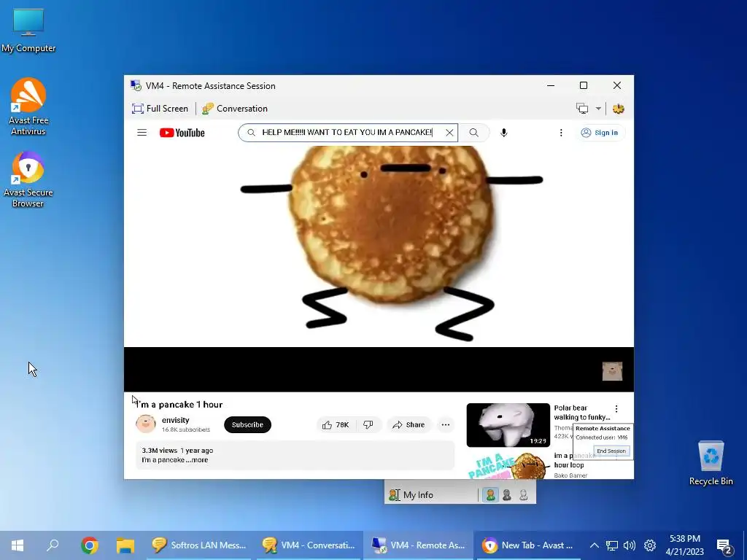Select the Recycle Bin desktop icon

(x=711, y=463)
